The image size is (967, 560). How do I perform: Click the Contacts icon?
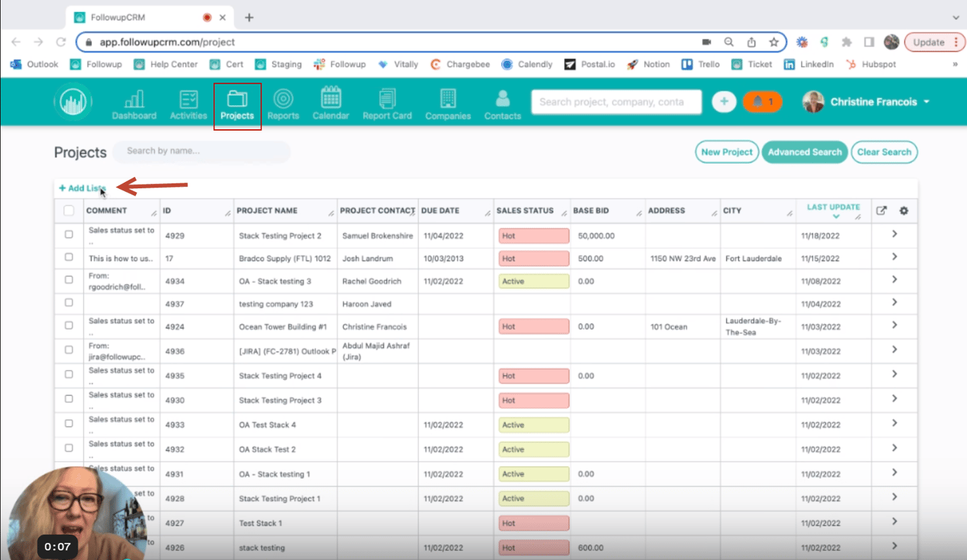click(502, 102)
